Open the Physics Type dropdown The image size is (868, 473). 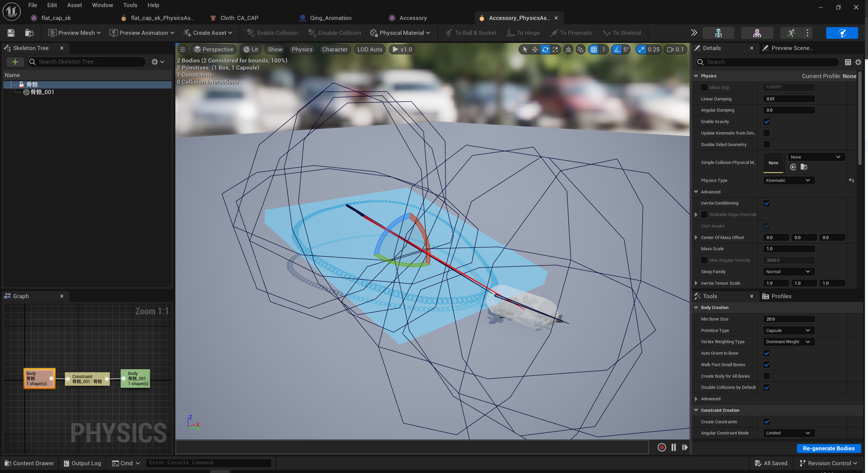coord(789,181)
